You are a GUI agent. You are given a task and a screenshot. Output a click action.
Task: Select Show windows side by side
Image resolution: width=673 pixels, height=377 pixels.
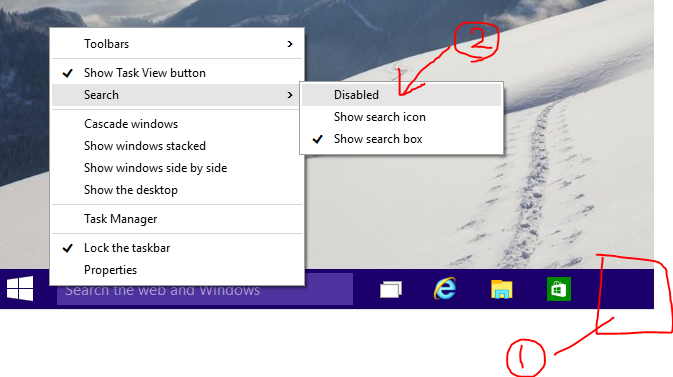point(177,168)
